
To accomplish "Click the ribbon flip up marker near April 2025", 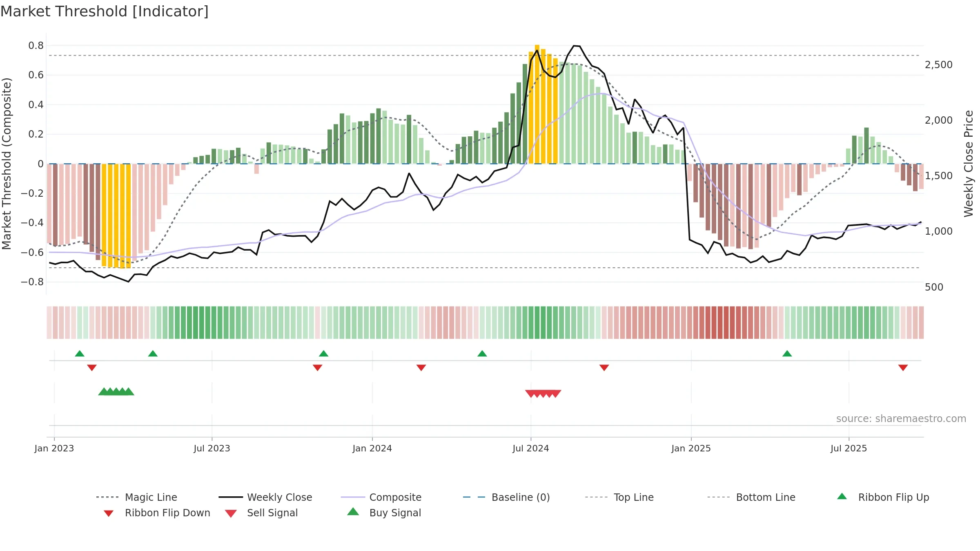I will pyautogui.click(x=787, y=353).
